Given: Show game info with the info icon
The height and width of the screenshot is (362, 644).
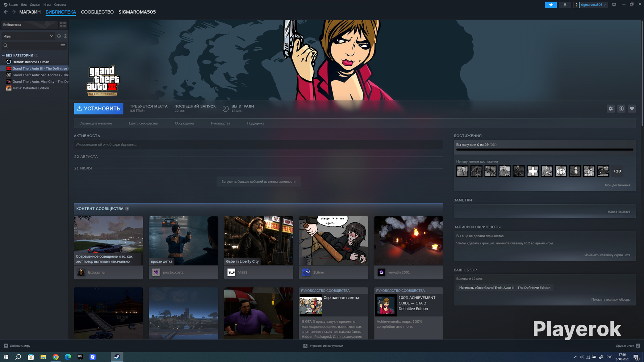Looking at the screenshot, I should point(621,109).
